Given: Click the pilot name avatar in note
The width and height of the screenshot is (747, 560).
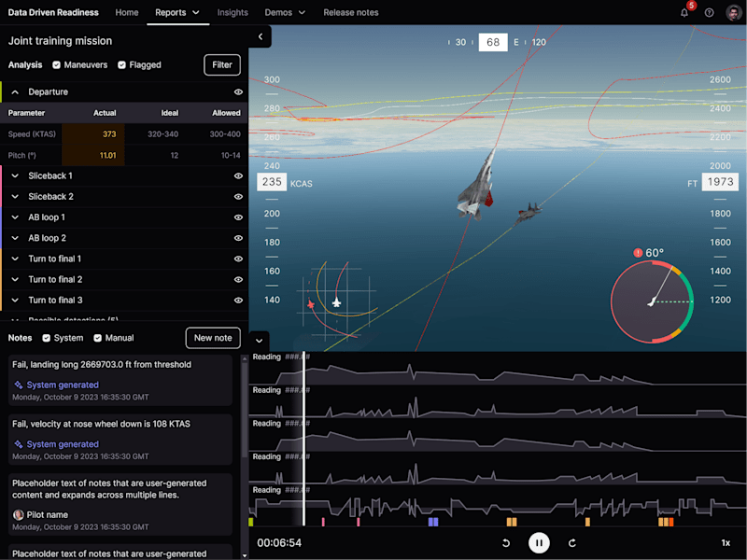Looking at the screenshot, I should coord(18,515).
